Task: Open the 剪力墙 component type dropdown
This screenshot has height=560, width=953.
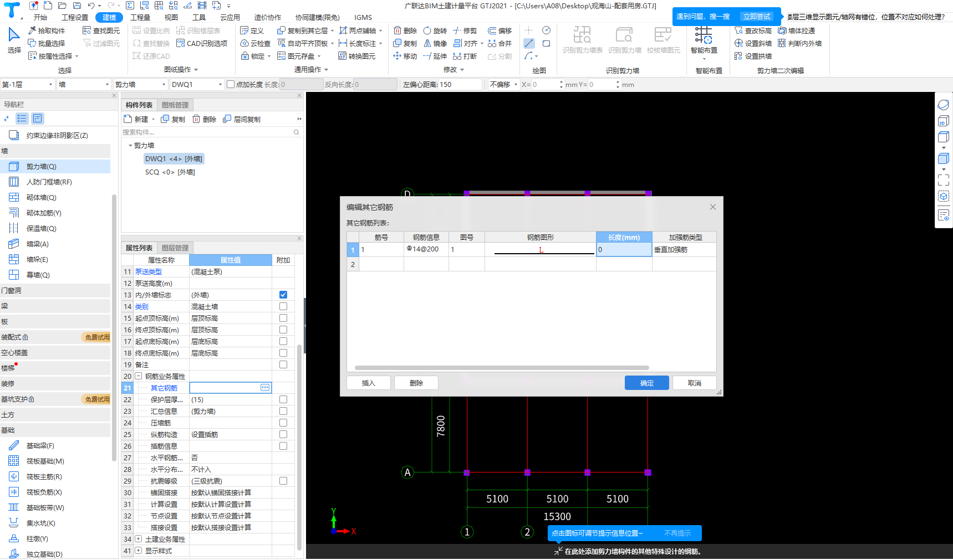Action: pyautogui.click(x=140, y=84)
